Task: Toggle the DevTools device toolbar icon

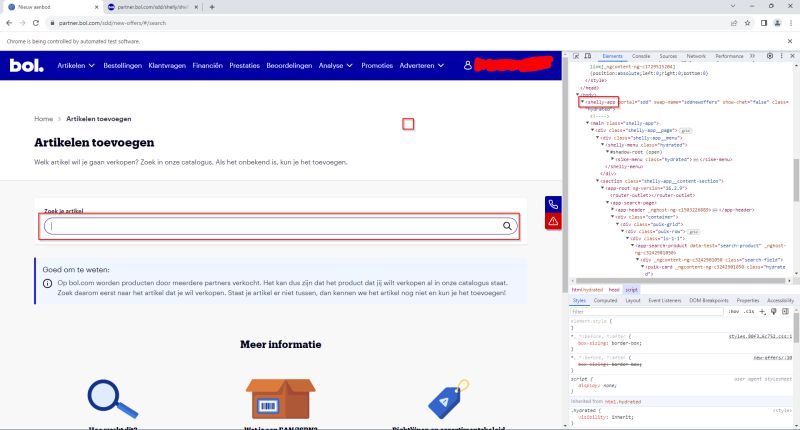Action: pos(588,56)
